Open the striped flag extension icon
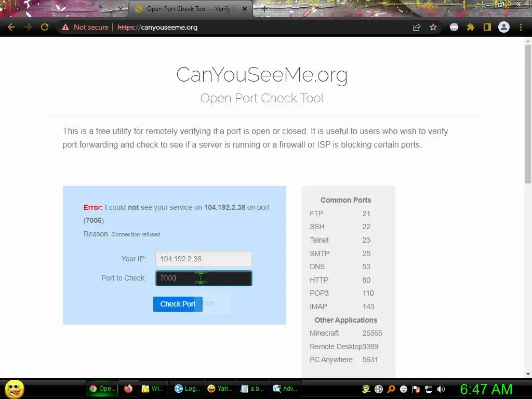This screenshot has height=399, width=532. [454, 27]
